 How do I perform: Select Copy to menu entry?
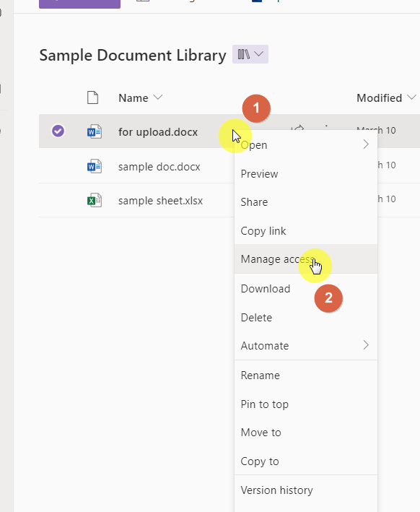click(x=306, y=461)
